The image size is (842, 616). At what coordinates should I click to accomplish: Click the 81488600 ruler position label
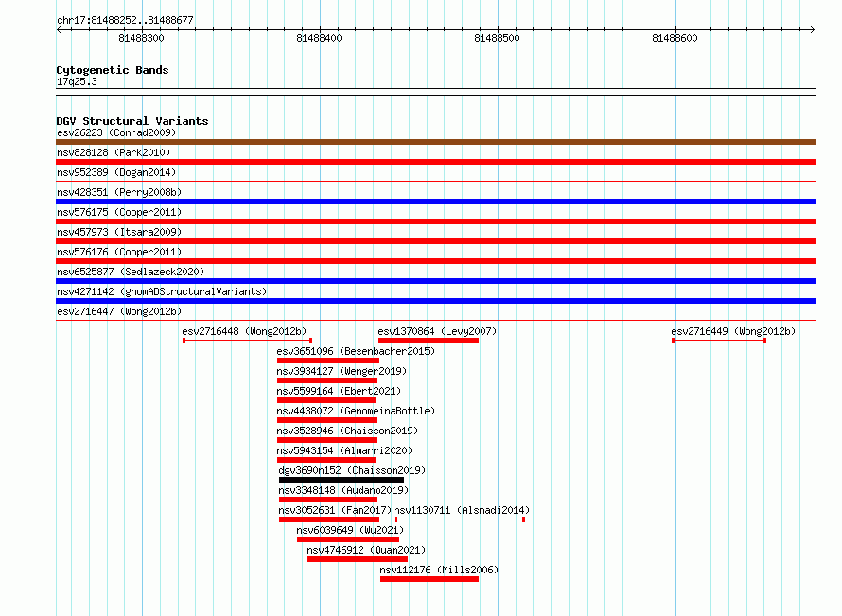coord(675,38)
